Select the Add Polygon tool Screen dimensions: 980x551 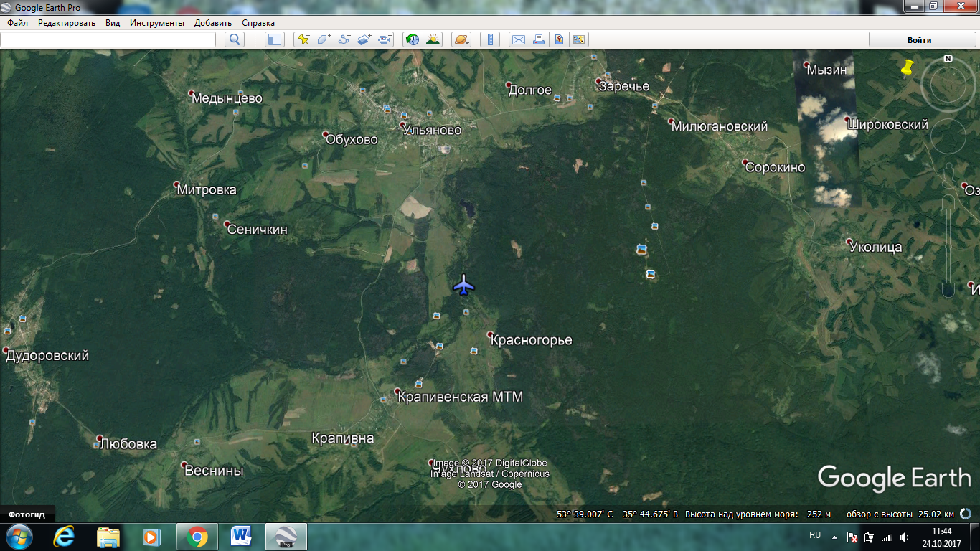pyautogui.click(x=324, y=39)
